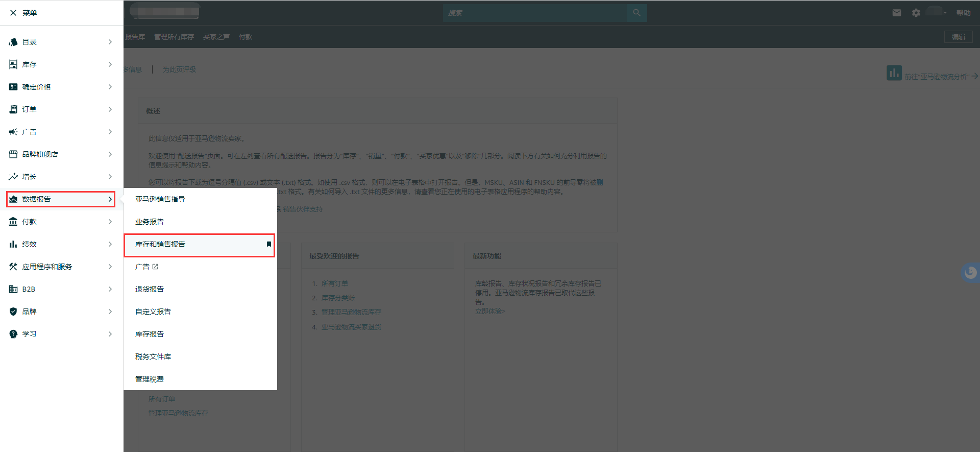Click the 应用程序和服务 menu row label
The height and width of the screenshot is (452, 980).
47,267
